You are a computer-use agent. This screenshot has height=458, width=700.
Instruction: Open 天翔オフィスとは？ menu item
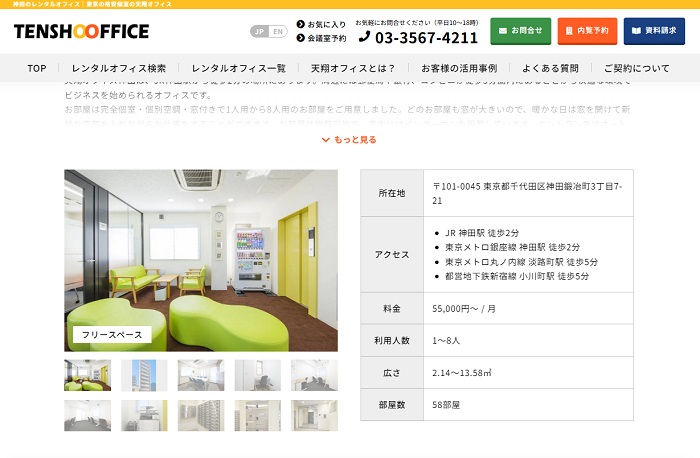(x=353, y=68)
